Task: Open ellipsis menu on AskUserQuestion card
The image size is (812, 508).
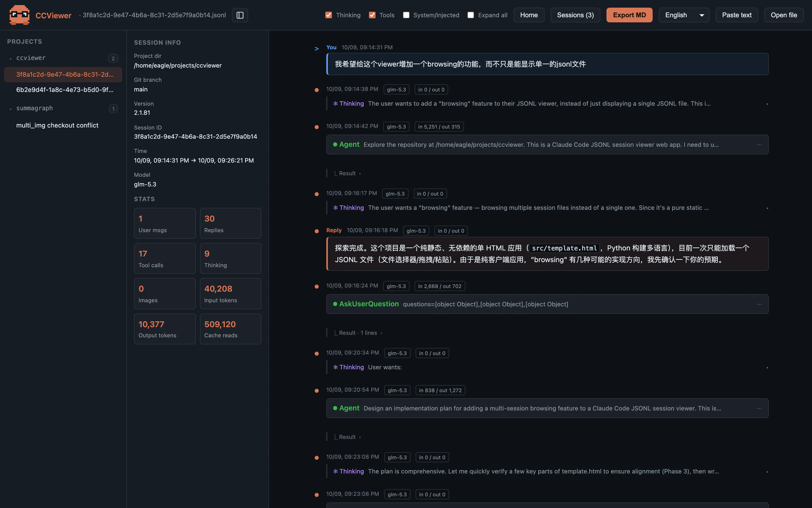Action: tap(759, 304)
